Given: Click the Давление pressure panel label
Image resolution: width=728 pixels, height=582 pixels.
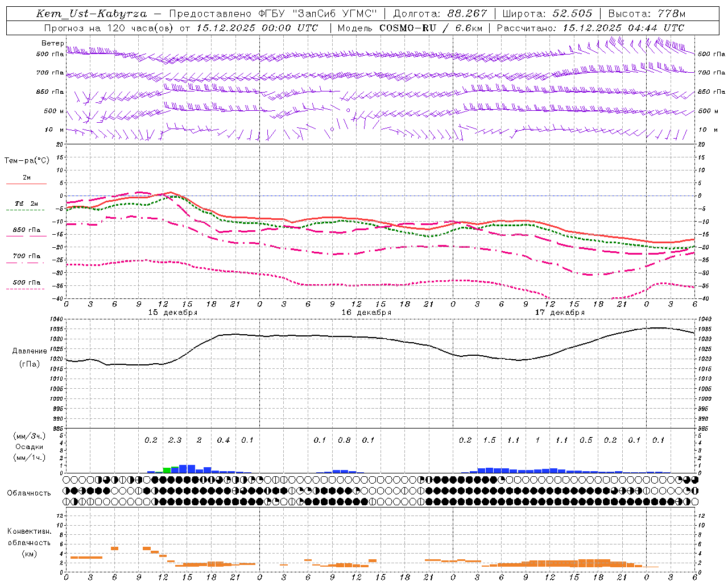Looking at the screenshot, I should [x=30, y=351].
